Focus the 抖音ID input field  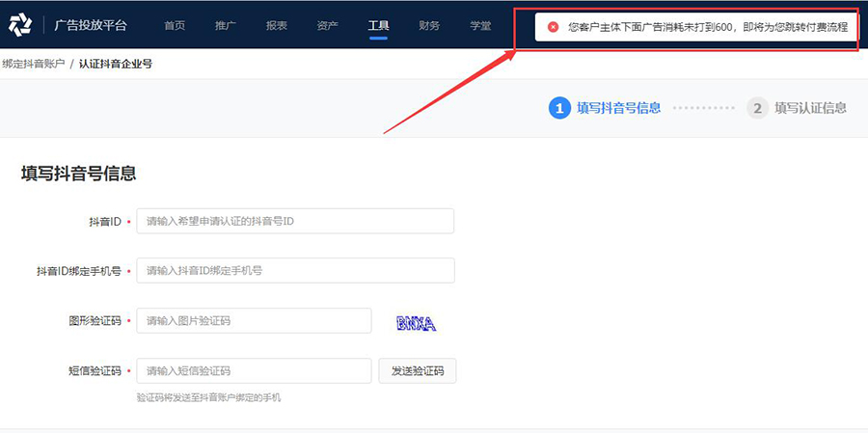pyautogui.click(x=295, y=221)
